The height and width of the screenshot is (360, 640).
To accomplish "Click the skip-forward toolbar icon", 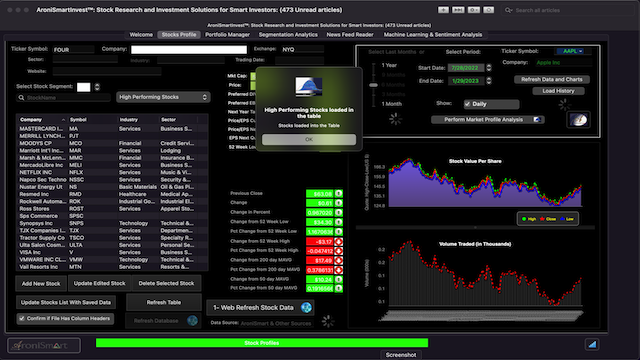I will click(458, 10).
